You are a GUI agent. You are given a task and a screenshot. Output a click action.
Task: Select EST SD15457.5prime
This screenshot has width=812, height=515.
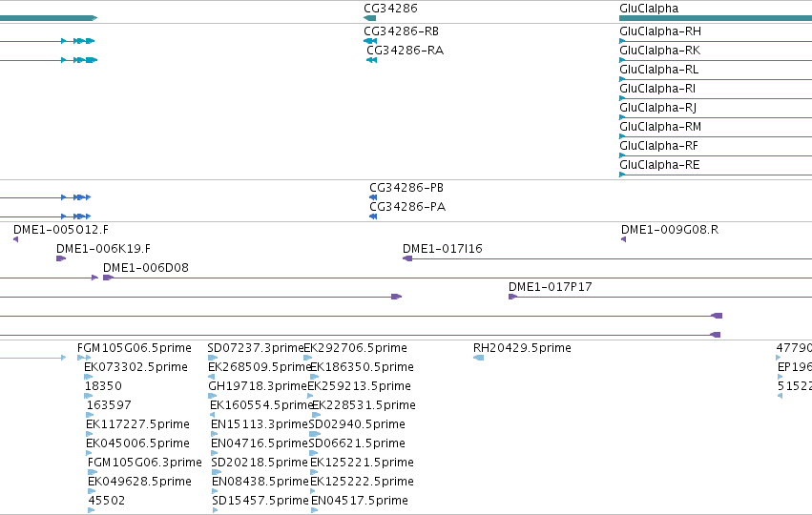tap(260, 501)
